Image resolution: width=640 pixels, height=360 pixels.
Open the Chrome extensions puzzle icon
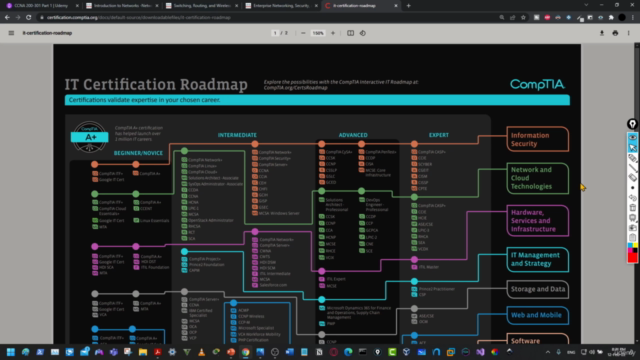pyautogui.click(x=611, y=18)
